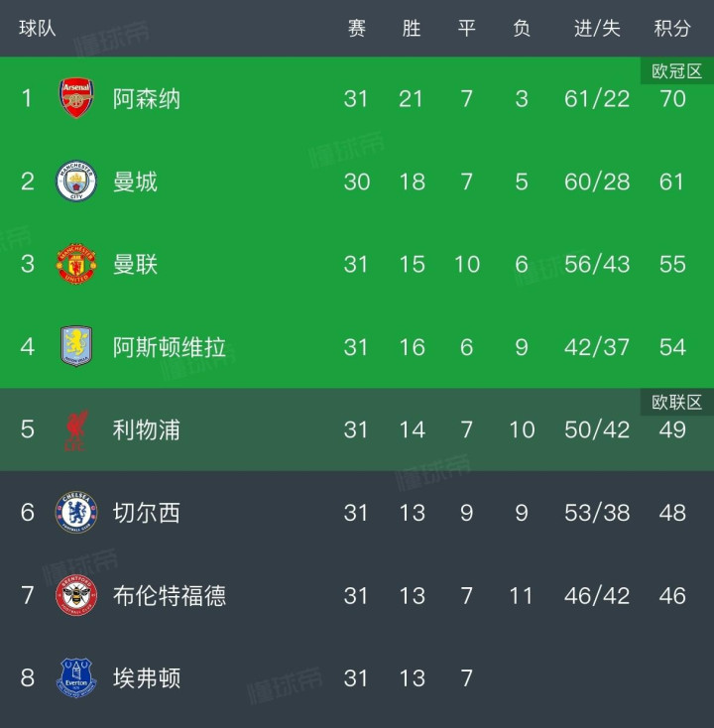Click team name 阿斯顿维拉
The image size is (714, 728).
coord(170,347)
